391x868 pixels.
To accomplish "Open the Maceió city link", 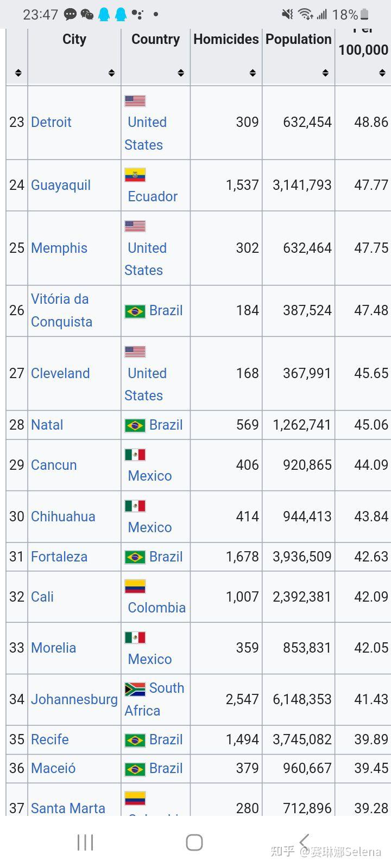I will coord(53,768).
